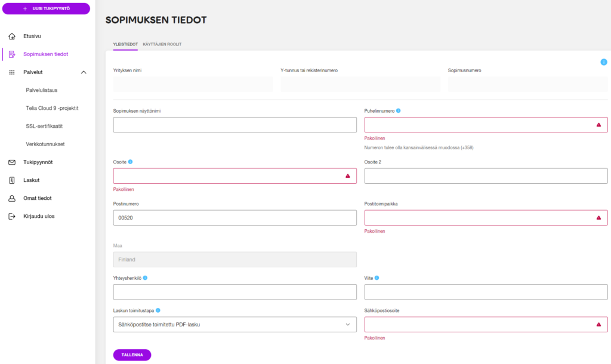Open the Laskun toimitustapa dropdown

coord(234,324)
